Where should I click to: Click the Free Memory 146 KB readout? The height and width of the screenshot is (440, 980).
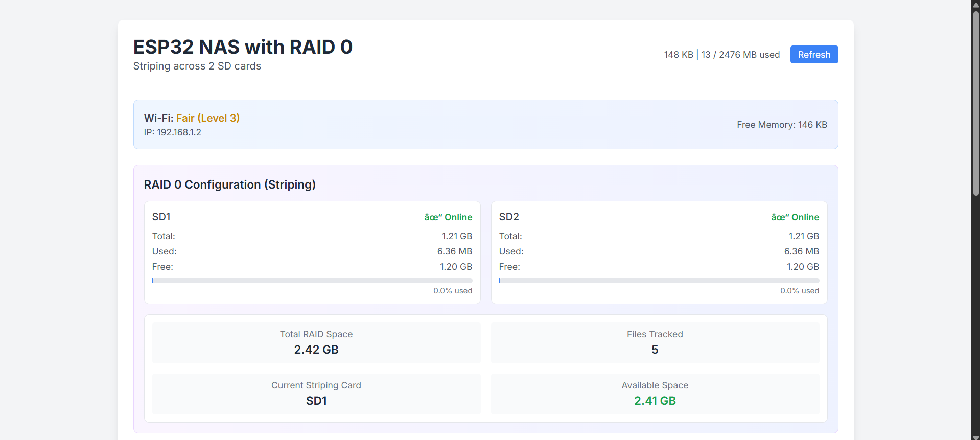pos(781,125)
